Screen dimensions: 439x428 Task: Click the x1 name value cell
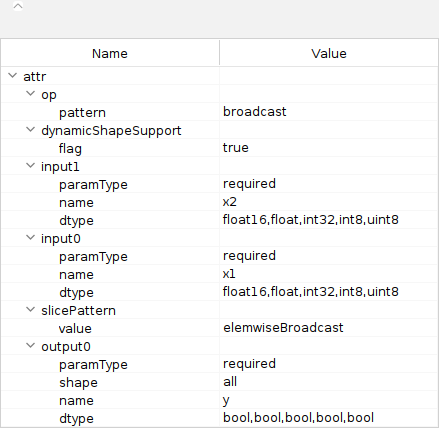coord(329,274)
